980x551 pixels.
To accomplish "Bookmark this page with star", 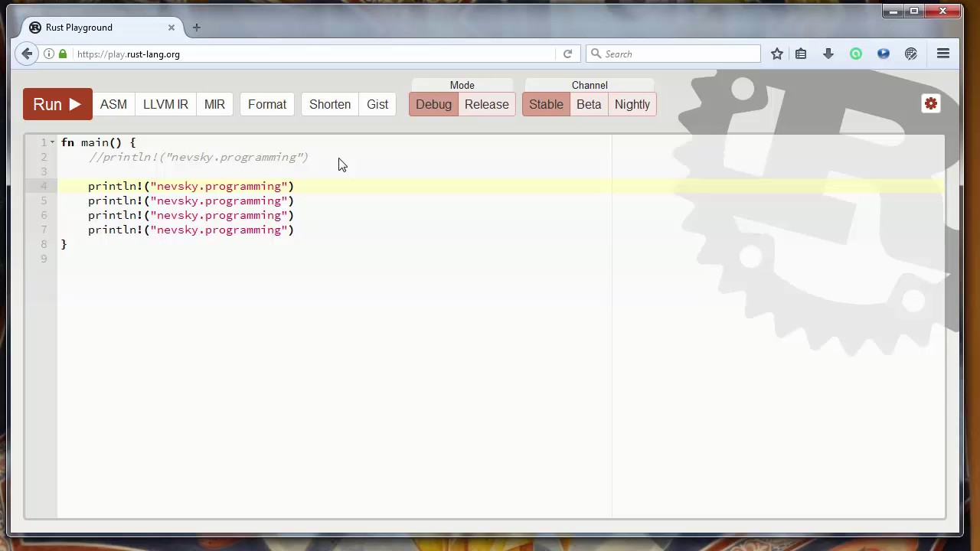I will tap(777, 54).
